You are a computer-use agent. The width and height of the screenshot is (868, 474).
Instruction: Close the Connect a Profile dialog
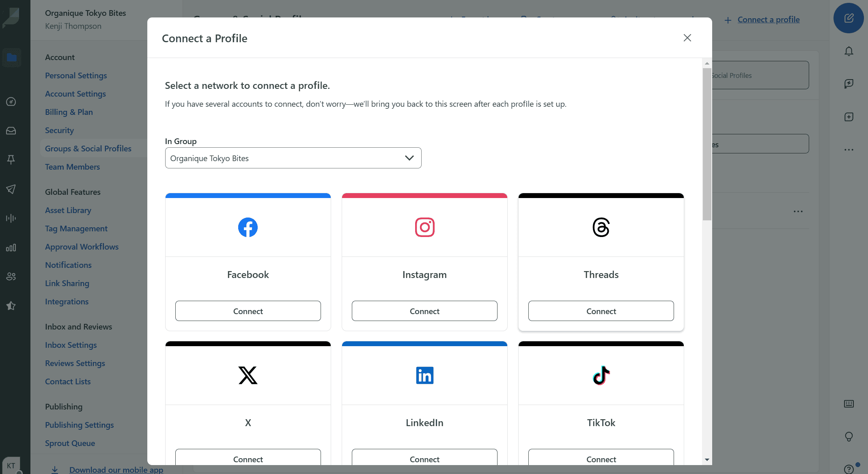tap(687, 38)
